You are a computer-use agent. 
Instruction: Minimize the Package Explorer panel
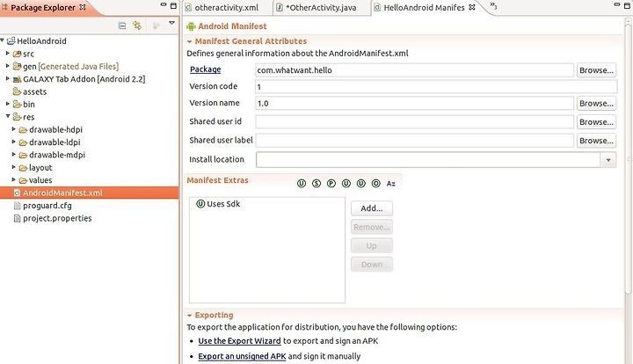click(x=164, y=5)
